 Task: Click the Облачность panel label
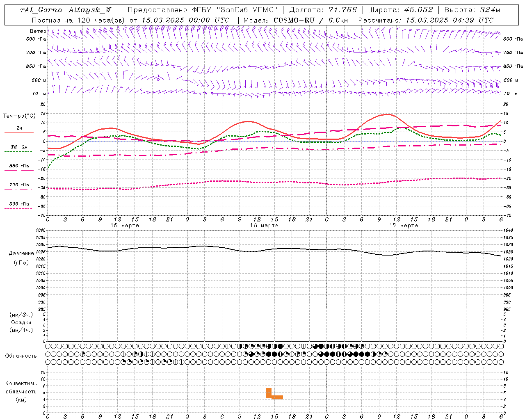point(21,356)
